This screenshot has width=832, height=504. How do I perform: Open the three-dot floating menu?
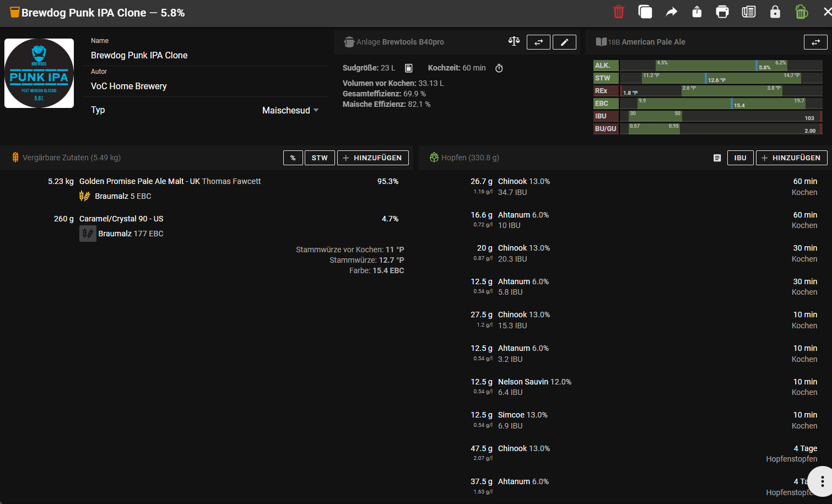[822, 481]
